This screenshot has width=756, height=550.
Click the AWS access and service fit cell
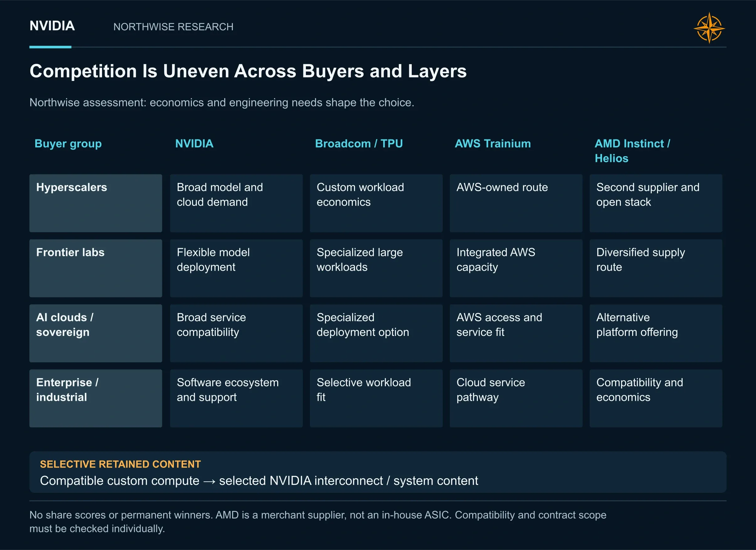[x=516, y=333]
